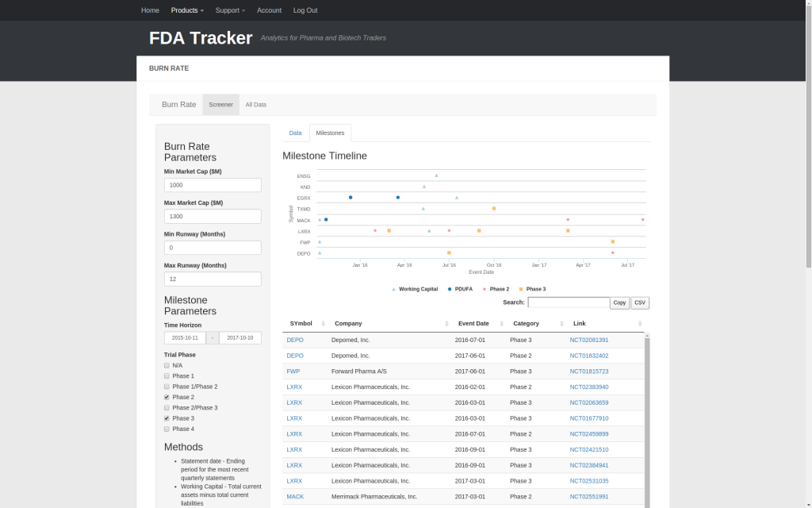Open trial link NCT02081391
Image resolution: width=812 pixels, height=508 pixels.
[589, 340]
